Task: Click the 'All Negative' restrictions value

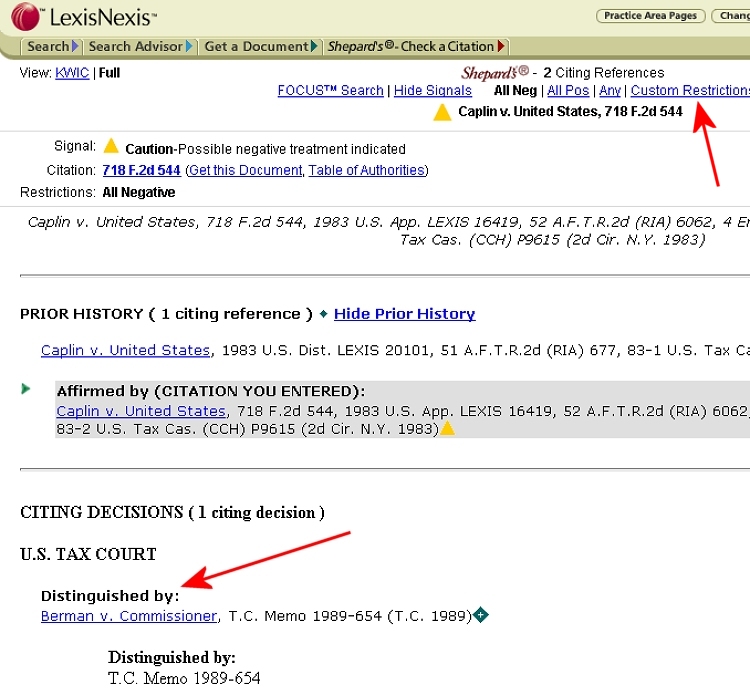Action: click(139, 192)
